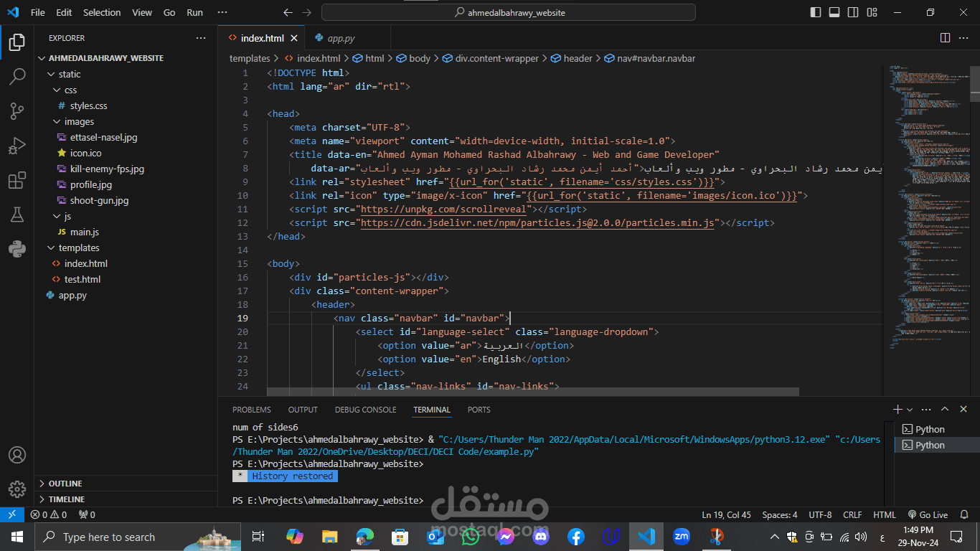Viewport: 980px width, 551px height.
Task: Toggle the Panel layout icon
Action: (x=834, y=12)
